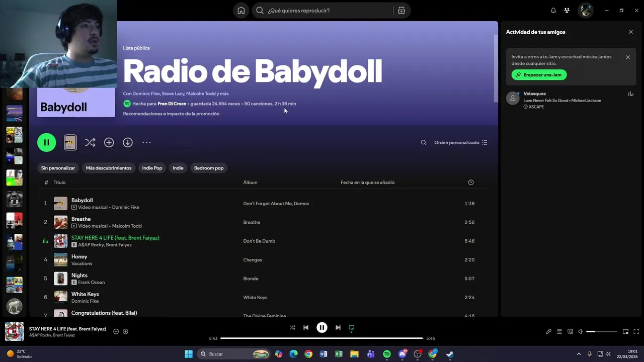Toggle shuffle in bottom player controls

[x=292, y=327]
